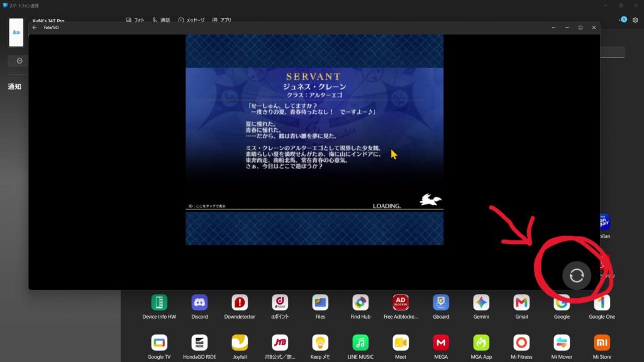The image size is (644, 362).
Task: Click the app search field in Phone Link
Action: [613, 52]
